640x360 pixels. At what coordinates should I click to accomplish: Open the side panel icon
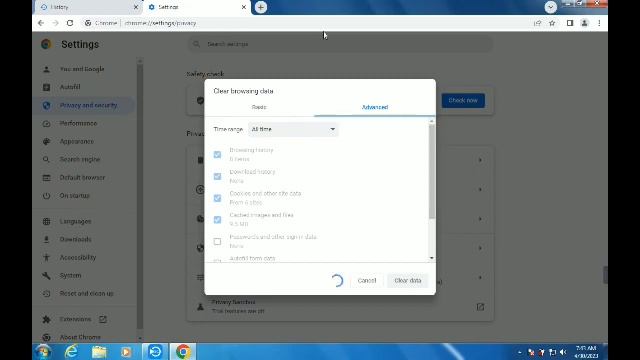tap(570, 23)
